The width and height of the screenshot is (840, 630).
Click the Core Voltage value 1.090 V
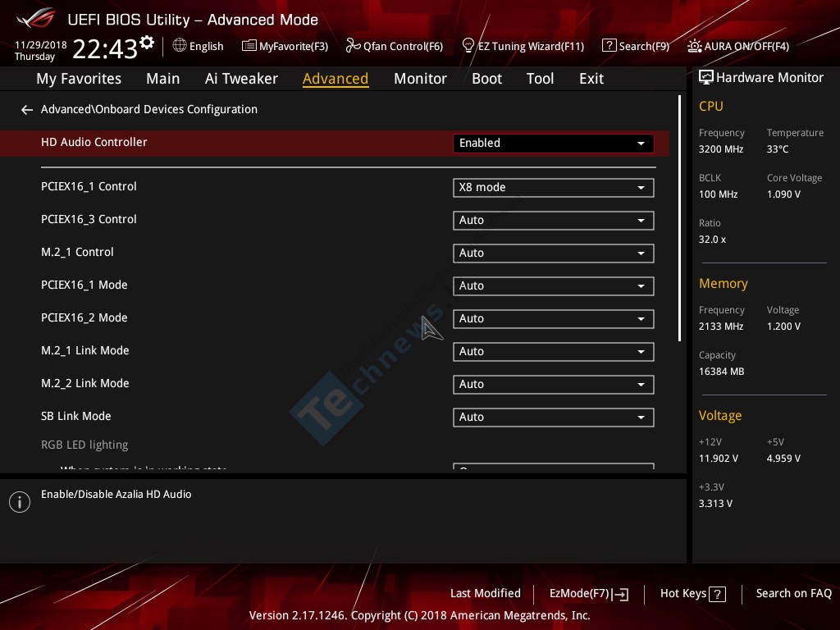click(x=783, y=194)
